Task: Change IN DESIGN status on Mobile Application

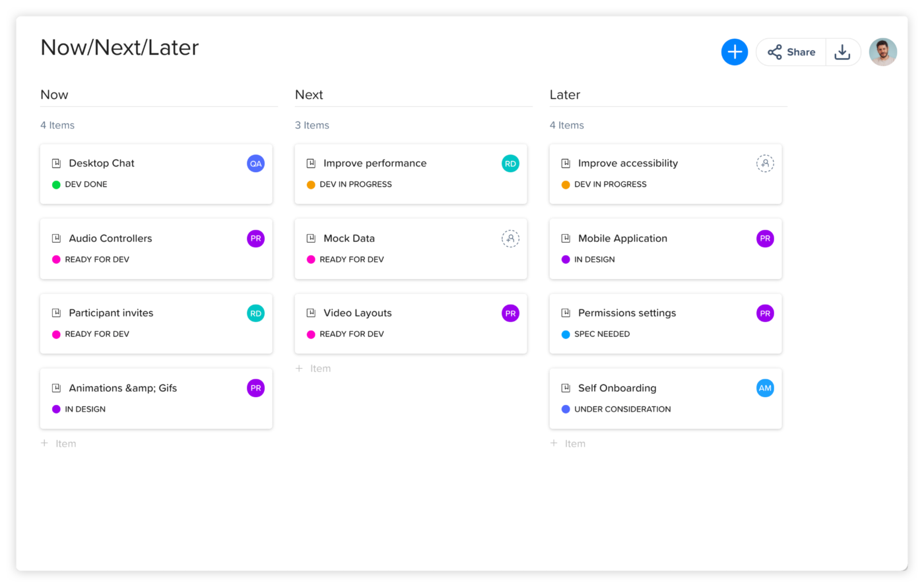Action: [593, 260]
